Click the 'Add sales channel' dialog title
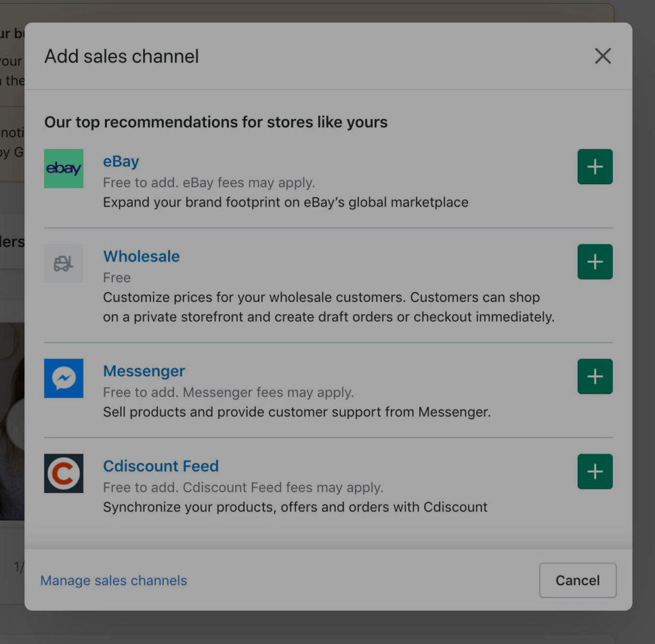This screenshot has height=644, width=655. pos(122,56)
